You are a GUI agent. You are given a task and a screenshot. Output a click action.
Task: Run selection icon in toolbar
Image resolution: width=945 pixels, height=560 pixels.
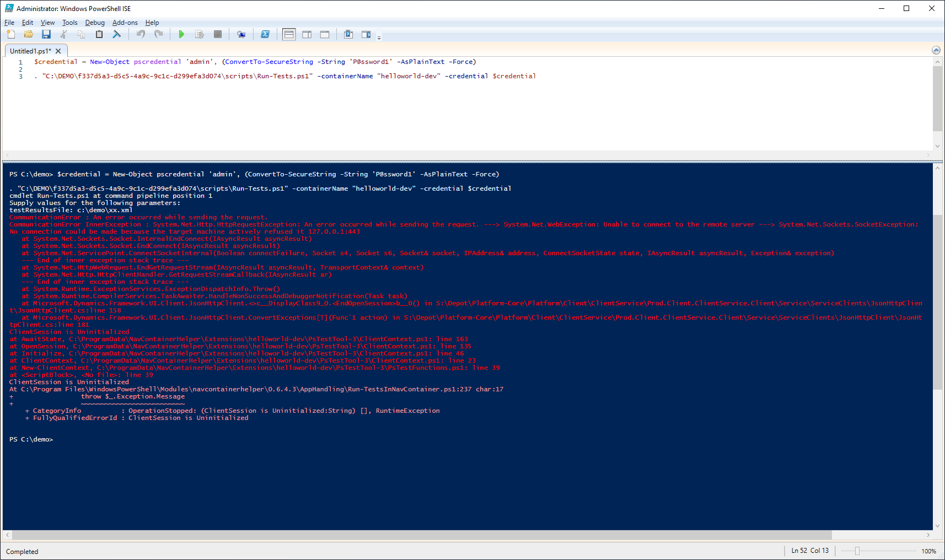[200, 34]
